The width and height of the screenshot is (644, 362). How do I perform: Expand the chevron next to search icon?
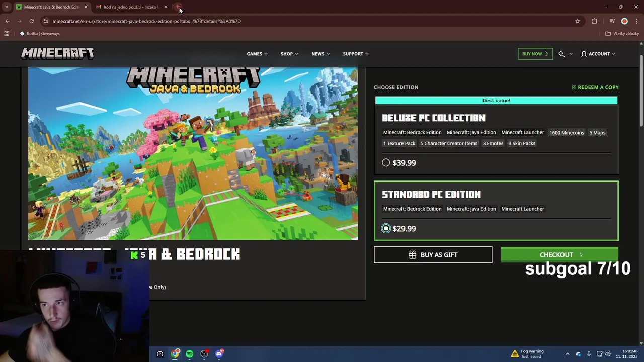click(571, 54)
